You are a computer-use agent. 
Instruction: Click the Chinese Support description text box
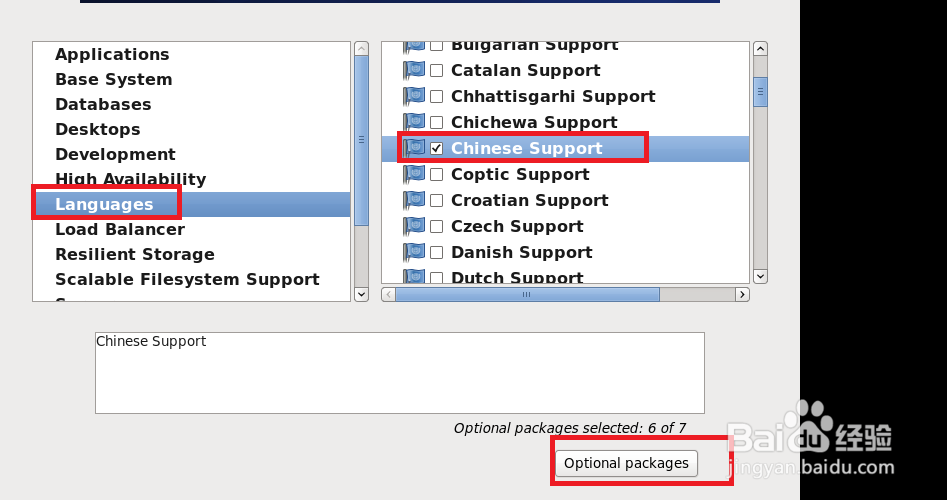[399, 372]
